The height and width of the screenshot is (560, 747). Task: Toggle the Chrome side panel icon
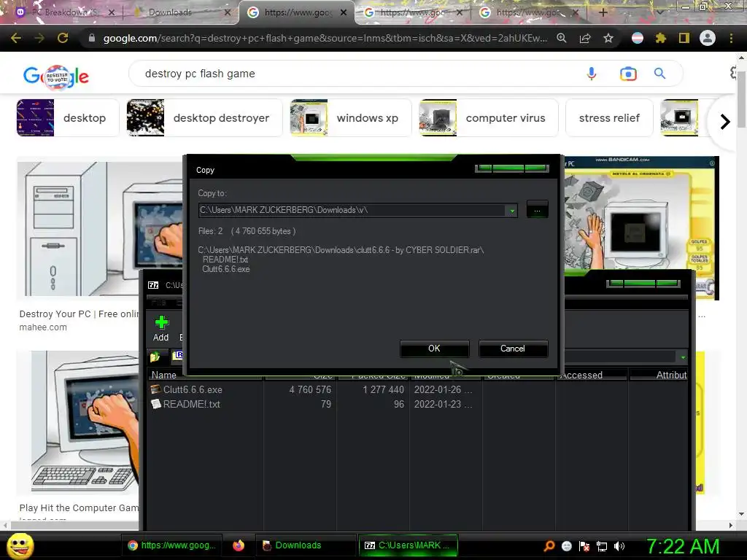click(x=684, y=38)
